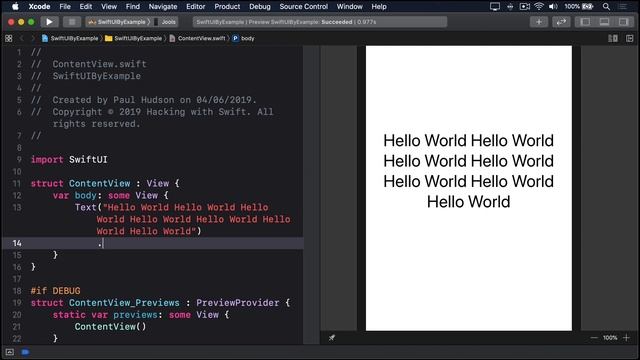The image size is (640, 360).
Task: Open the Xcode menu
Action: point(39,7)
